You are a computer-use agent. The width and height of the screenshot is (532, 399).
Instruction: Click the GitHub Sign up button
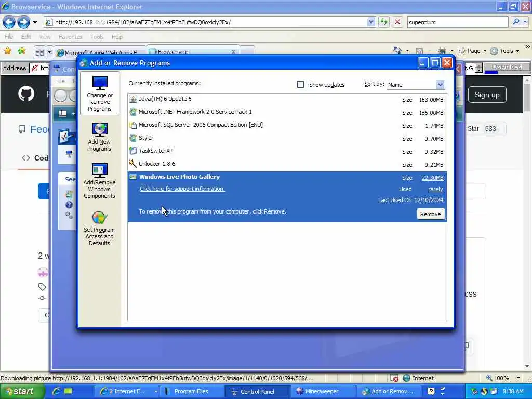click(x=487, y=95)
